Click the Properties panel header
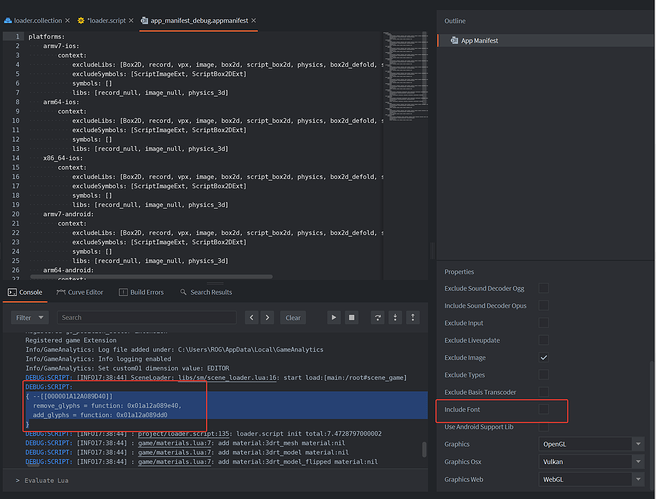 point(459,272)
